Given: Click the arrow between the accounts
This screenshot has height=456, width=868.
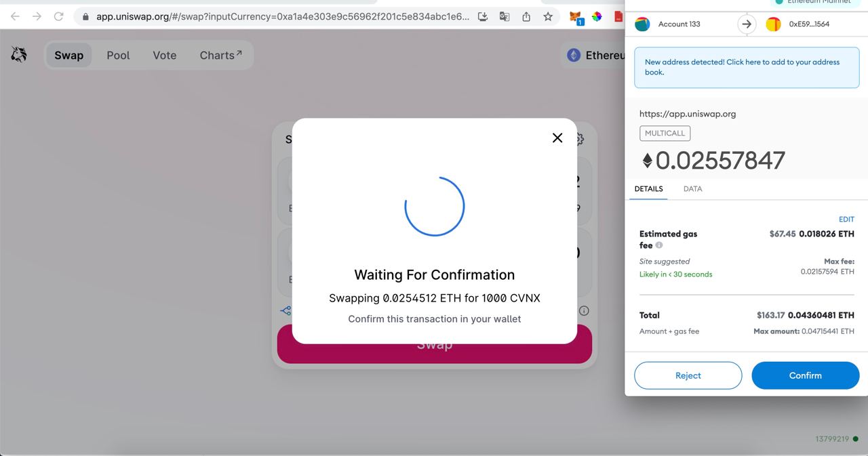Looking at the screenshot, I should tap(747, 24).
